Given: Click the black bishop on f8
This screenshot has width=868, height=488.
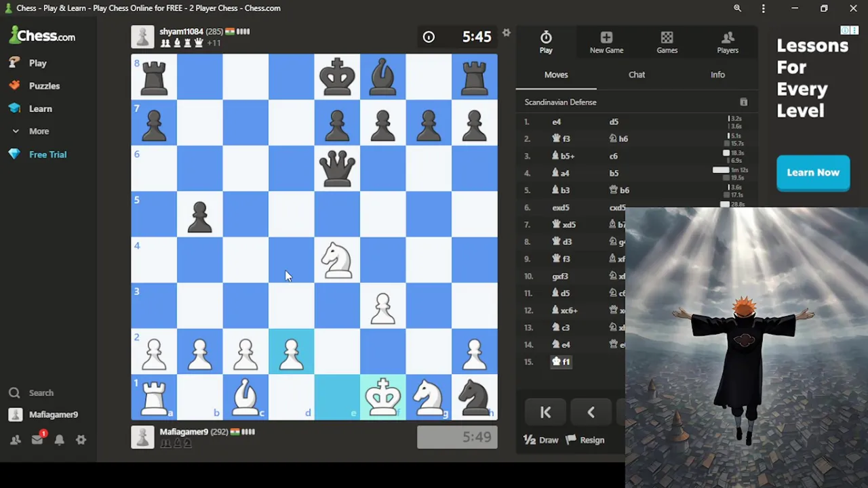Looking at the screenshot, I should point(383,77).
